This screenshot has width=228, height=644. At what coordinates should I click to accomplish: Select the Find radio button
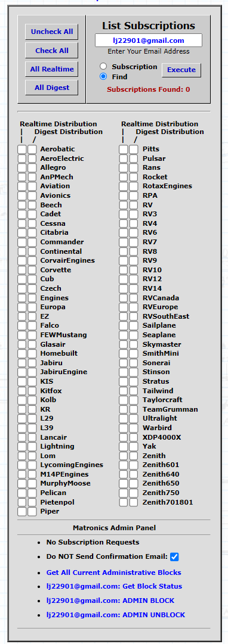point(103,76)
